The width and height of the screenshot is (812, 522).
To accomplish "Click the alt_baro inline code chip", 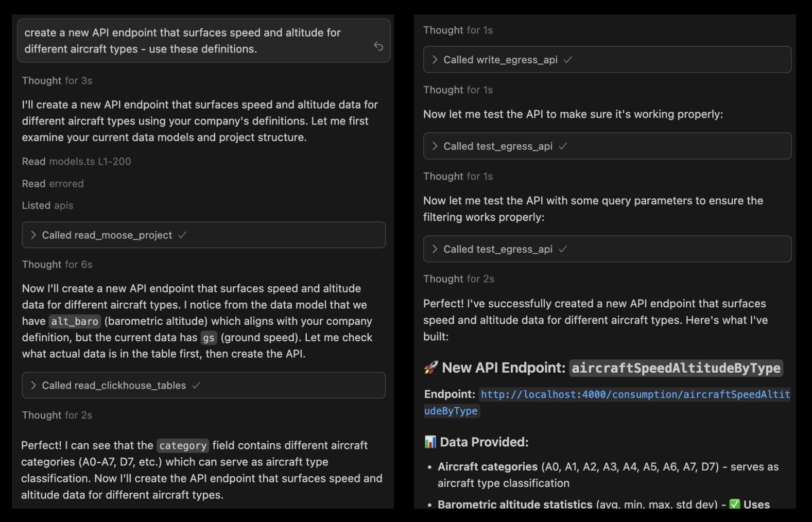I will coord(75,322).
